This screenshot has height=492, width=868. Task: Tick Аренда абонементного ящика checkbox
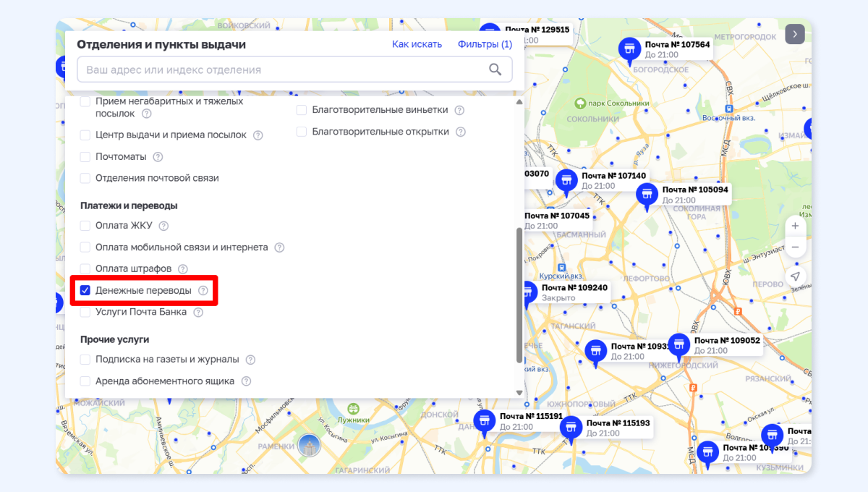tap(85, 381)
